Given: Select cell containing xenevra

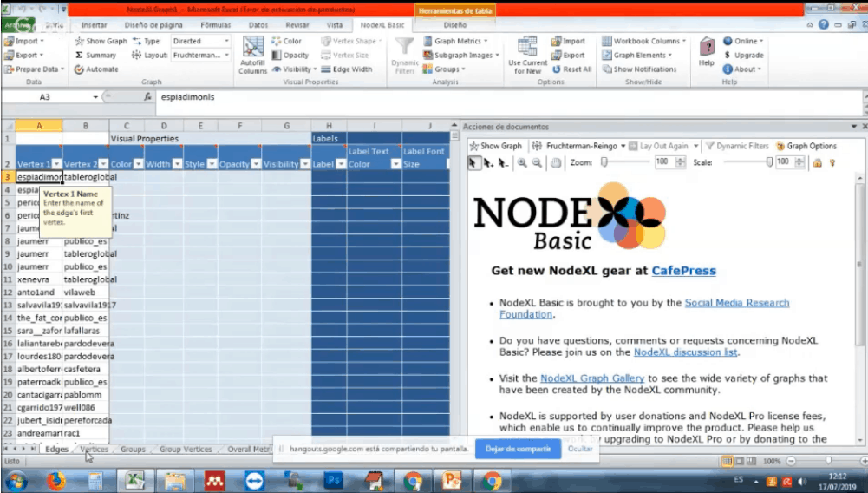Looking at the screenshot, I should pyautogui.click(x=39, y=279).
